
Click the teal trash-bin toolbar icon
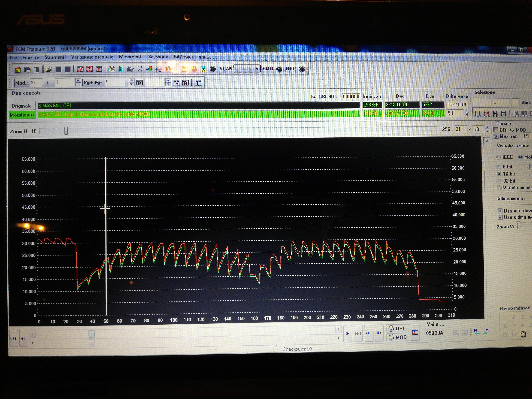[x=121, y=69]
